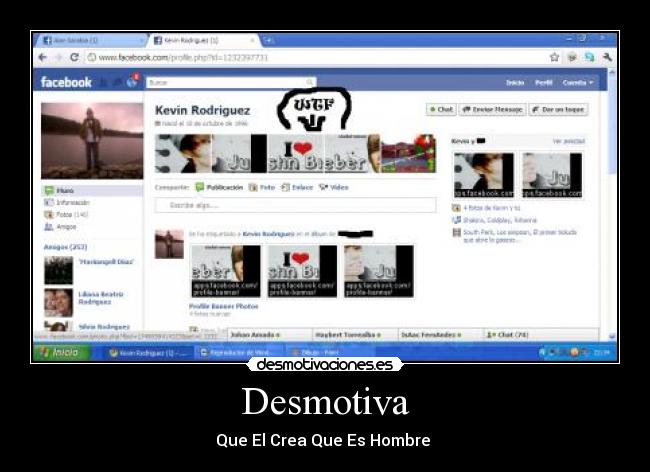650x472 pixels.
Task: Open a new browser tab
Action: (269, 40)
